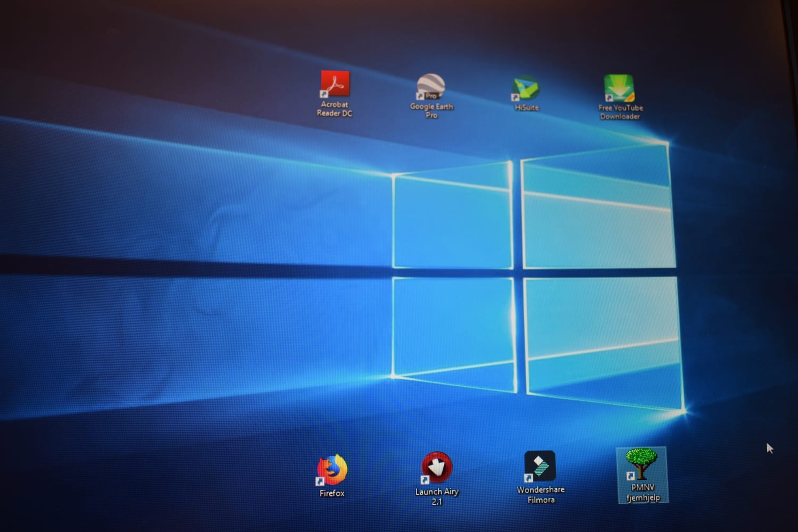Click the Firefox browser icon
This screenshot has width=798, height=532.
click(x=332, y=470)
